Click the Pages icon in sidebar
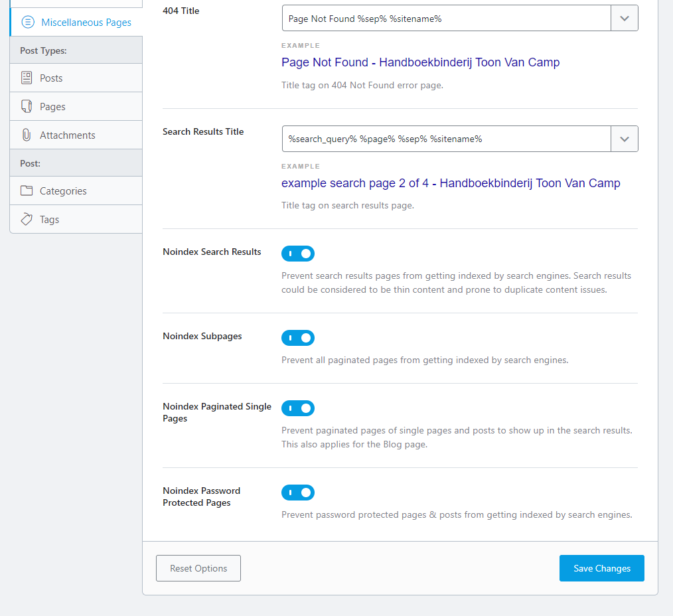The image size is (673, 616). [27, 106]
